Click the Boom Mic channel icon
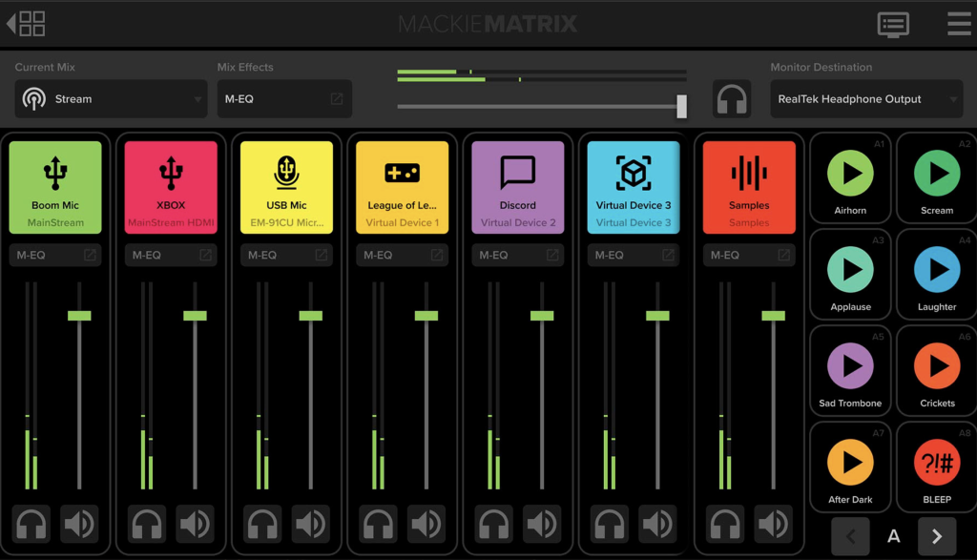 click(x=54, y=186)
